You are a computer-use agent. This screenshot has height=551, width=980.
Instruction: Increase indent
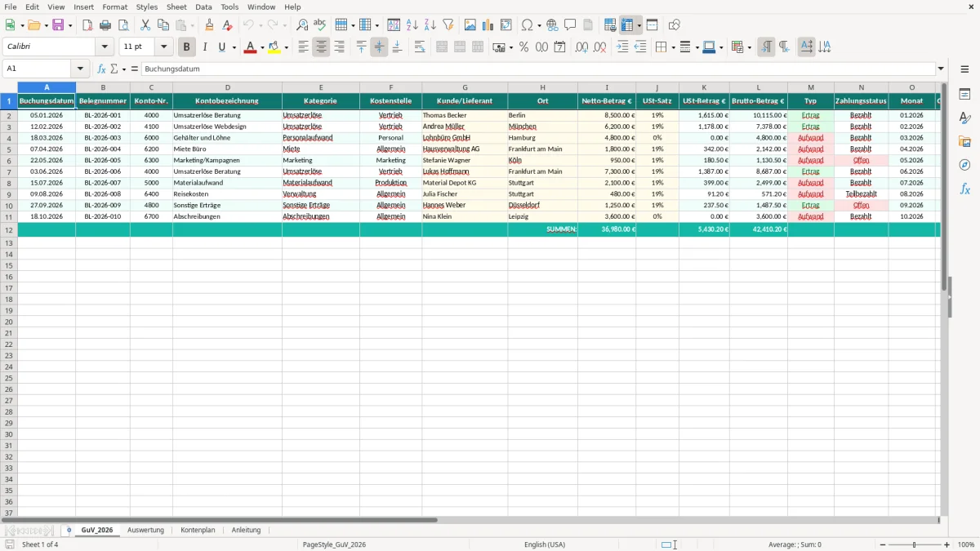click(622, 47)
